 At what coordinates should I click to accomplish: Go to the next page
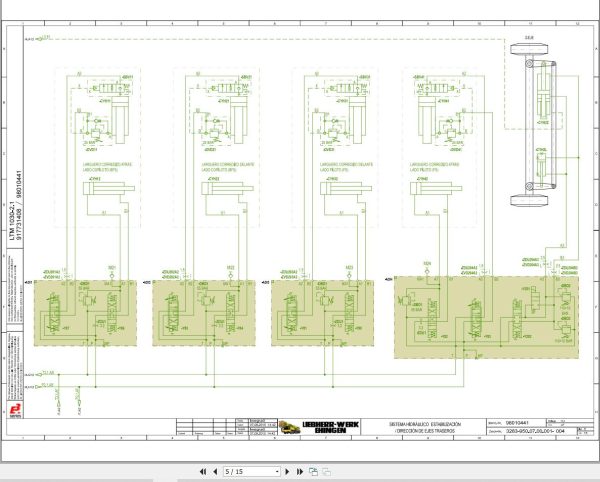point(287,472)
